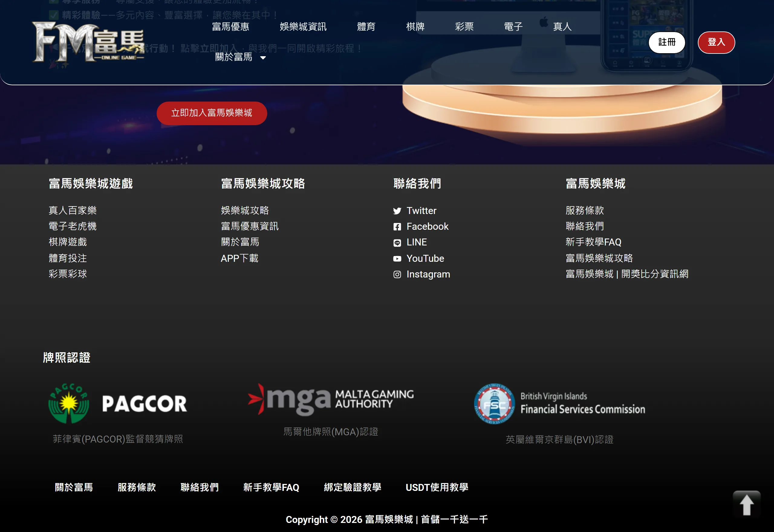Open the USDT使用教學 link

437,488
